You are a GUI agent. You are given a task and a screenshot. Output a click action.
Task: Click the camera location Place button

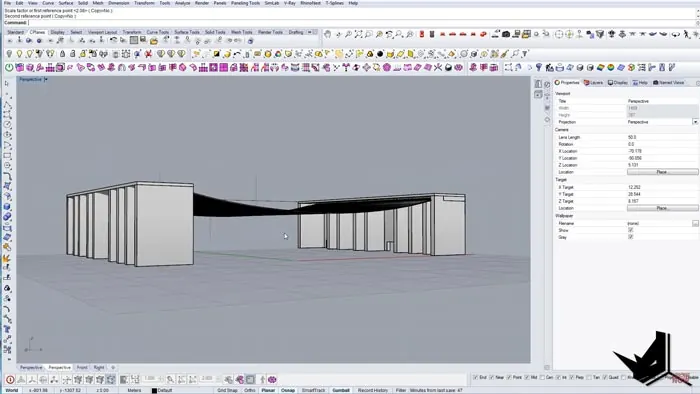662,172
